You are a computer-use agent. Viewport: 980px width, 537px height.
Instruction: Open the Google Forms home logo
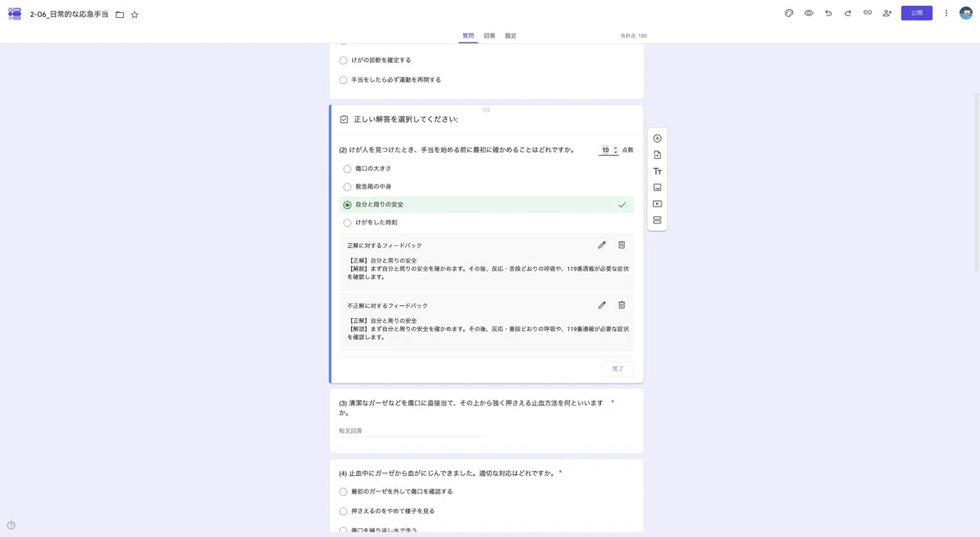pyautogui.click(x=15, y=14)
